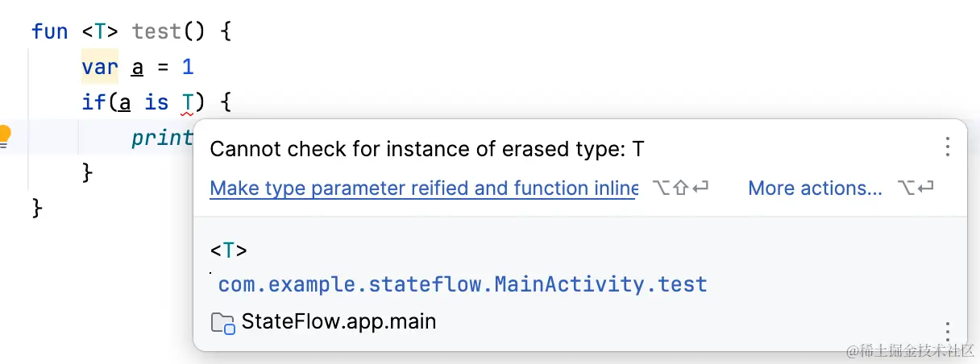Click the highlighted "var" keyword
980x364 pixels.
click(x=100, y=67)
